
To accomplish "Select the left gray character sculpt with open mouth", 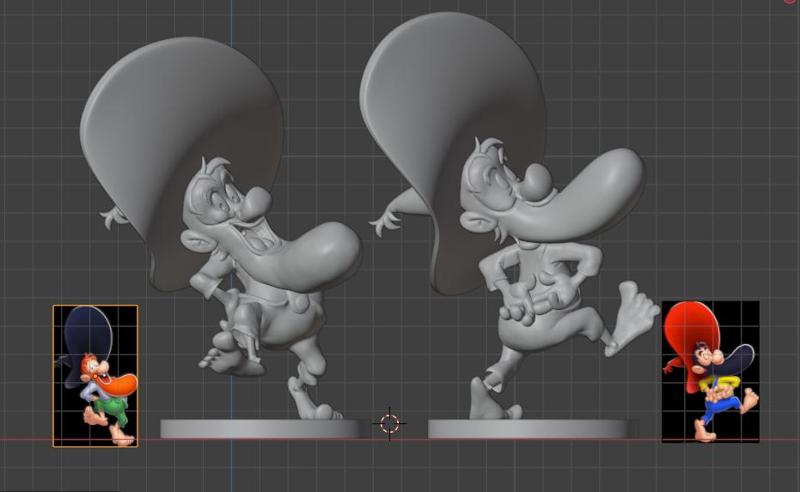I will pyautogui.click(x=220, y=227).
